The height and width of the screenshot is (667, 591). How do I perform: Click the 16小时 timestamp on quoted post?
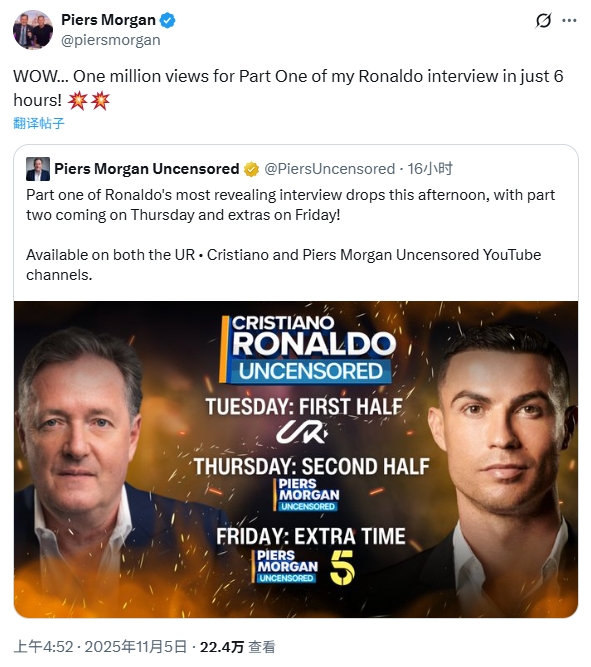tap(430, 169)
